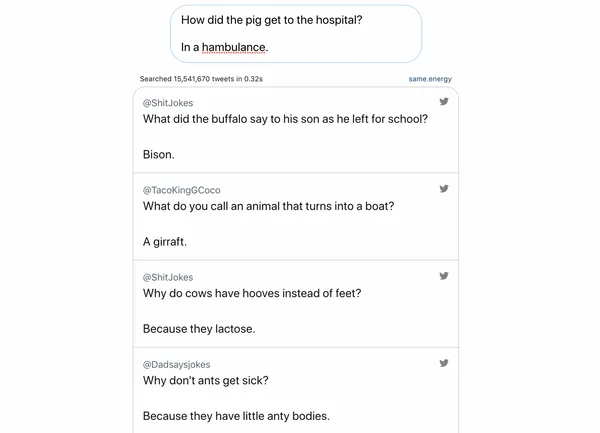Open @ShitJokes handle on buffalo tweet
The height and width of the screenshot is (433, 600).
[x=168, y=103]
